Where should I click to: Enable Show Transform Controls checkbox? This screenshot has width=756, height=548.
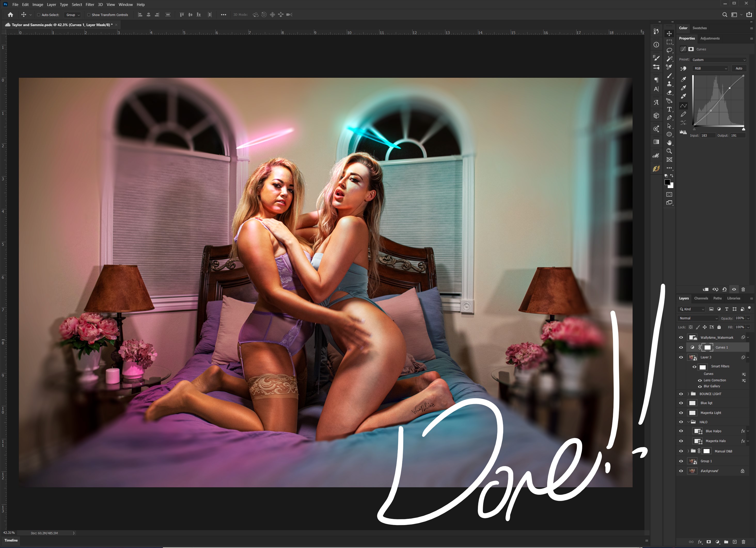click(x=89, y=15)
